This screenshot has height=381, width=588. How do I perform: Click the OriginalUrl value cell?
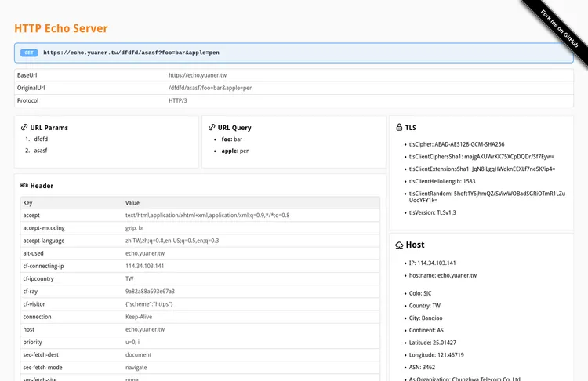pyautogui.click(x=210, y=88)
